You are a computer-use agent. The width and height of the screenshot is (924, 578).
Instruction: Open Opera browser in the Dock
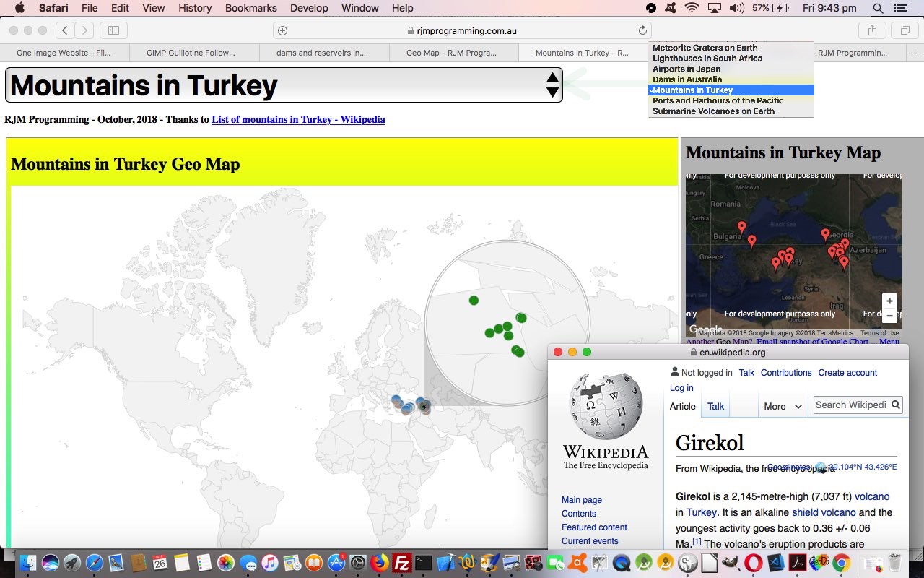click(x=753, y=563)
